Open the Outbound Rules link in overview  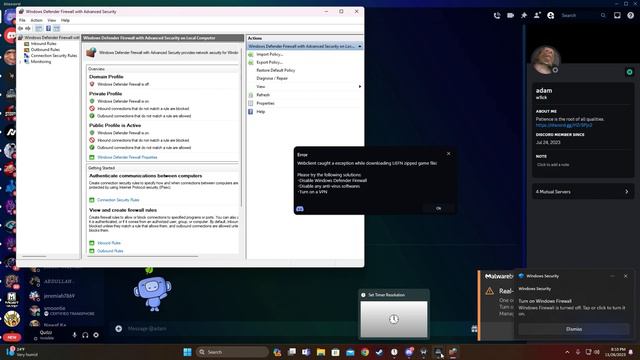(110, 251)
